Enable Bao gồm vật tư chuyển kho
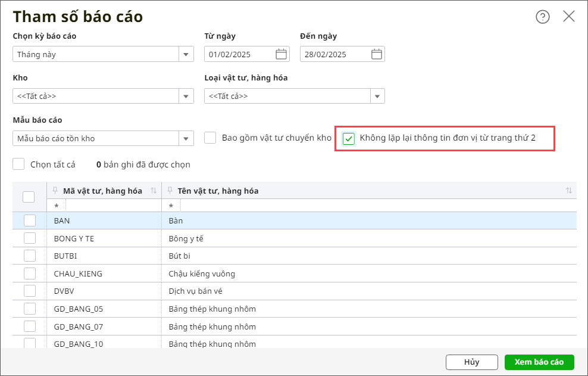 tap(210, 138)
